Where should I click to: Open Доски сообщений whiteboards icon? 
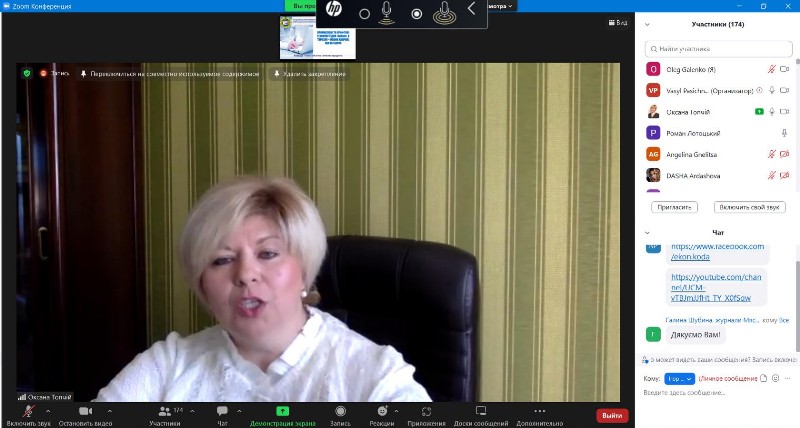pos(481,411)
